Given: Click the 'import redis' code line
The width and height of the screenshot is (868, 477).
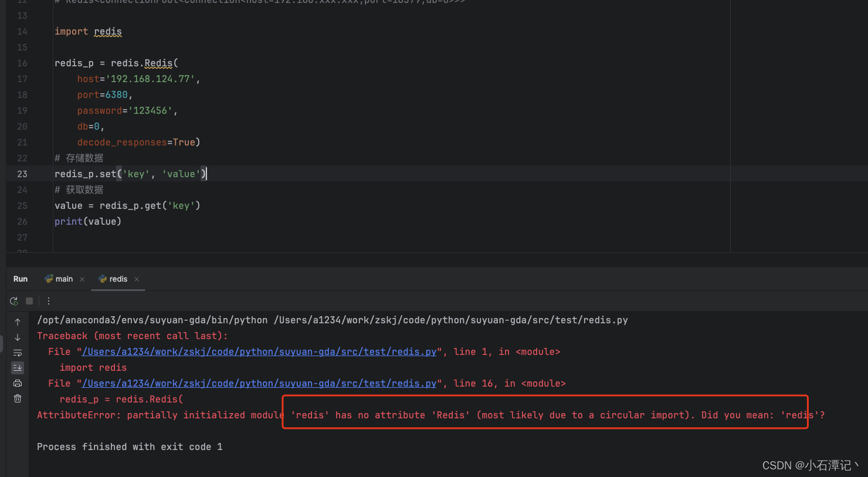Looking at the screenshot, I should [88, 32].
